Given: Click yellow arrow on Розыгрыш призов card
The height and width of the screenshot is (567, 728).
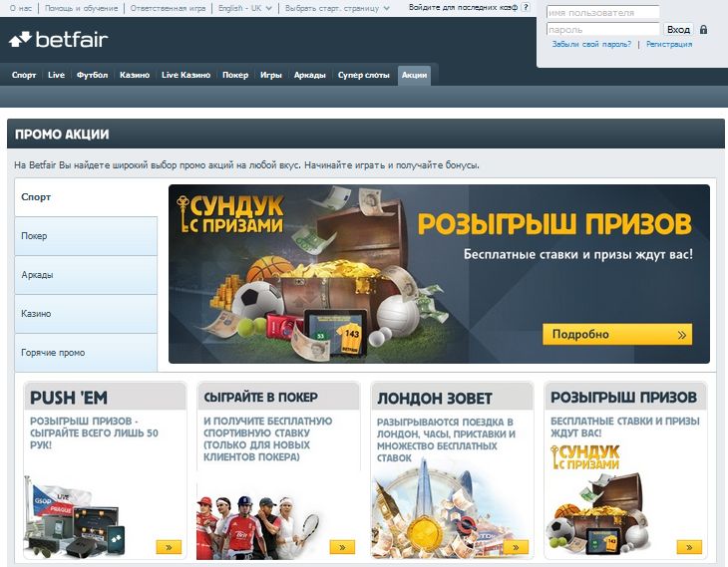Looking at the screenshot, I should pyautogui.click(x=689, y=547).
